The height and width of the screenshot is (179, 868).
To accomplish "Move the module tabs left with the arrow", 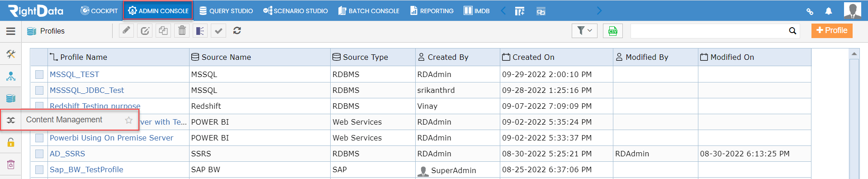I will click(x=503, y=10).
